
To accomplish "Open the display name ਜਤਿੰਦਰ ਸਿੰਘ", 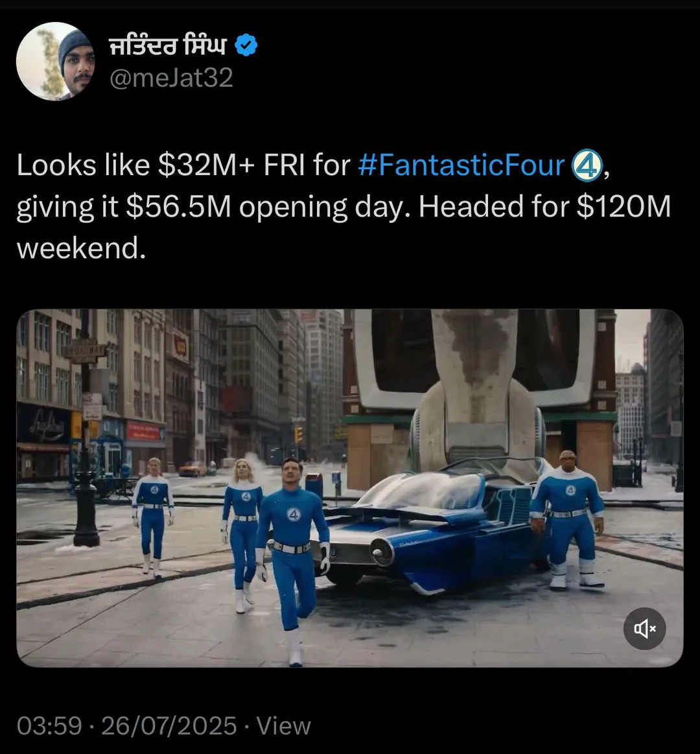I will [x=168, y=45].
